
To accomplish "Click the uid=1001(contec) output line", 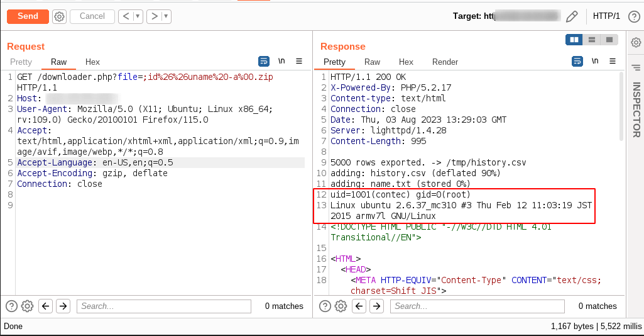I will pos(400,194).
